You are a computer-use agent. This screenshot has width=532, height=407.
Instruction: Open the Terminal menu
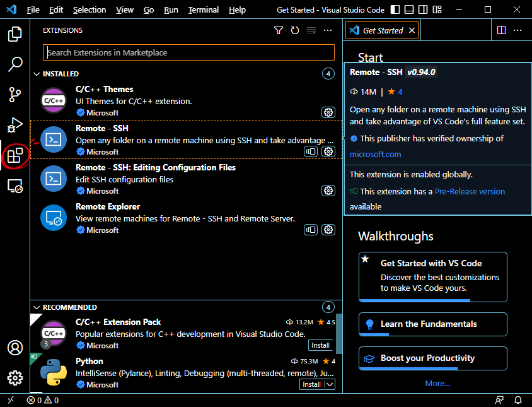pos(204,10)
